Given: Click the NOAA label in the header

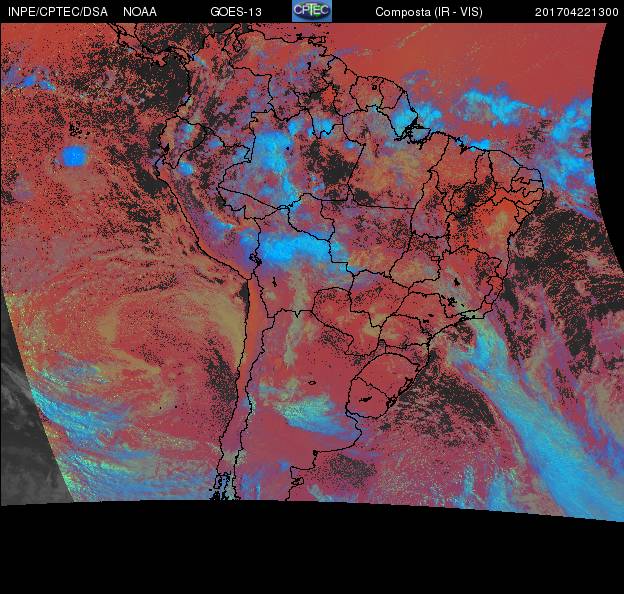Looking at the screenshot, I should pyautogui.click(x=140, y=12).
